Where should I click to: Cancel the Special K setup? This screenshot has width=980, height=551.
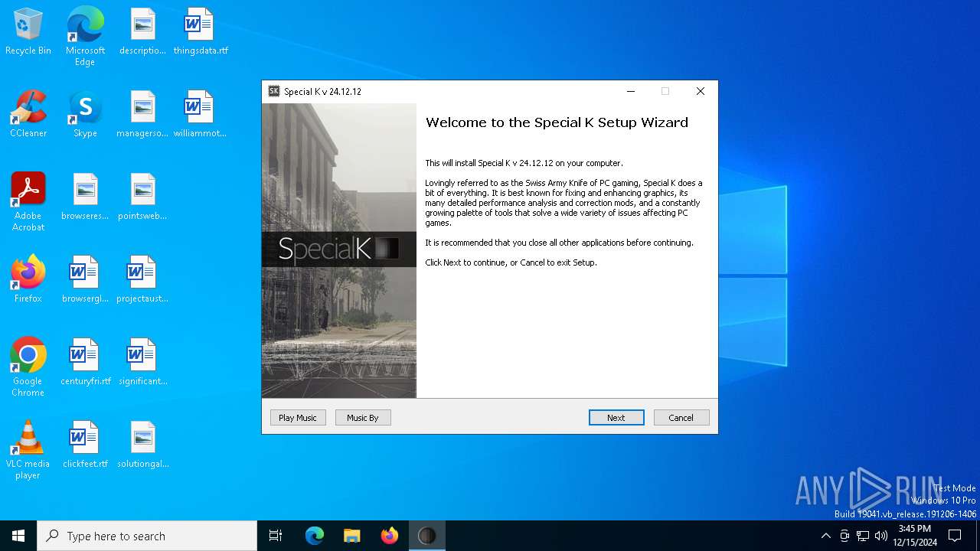point(681,418)
